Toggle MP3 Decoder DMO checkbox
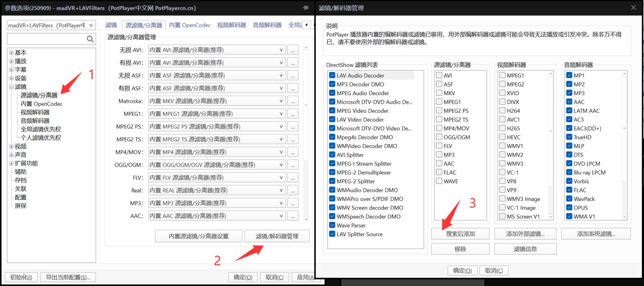 tap(332, 84)
